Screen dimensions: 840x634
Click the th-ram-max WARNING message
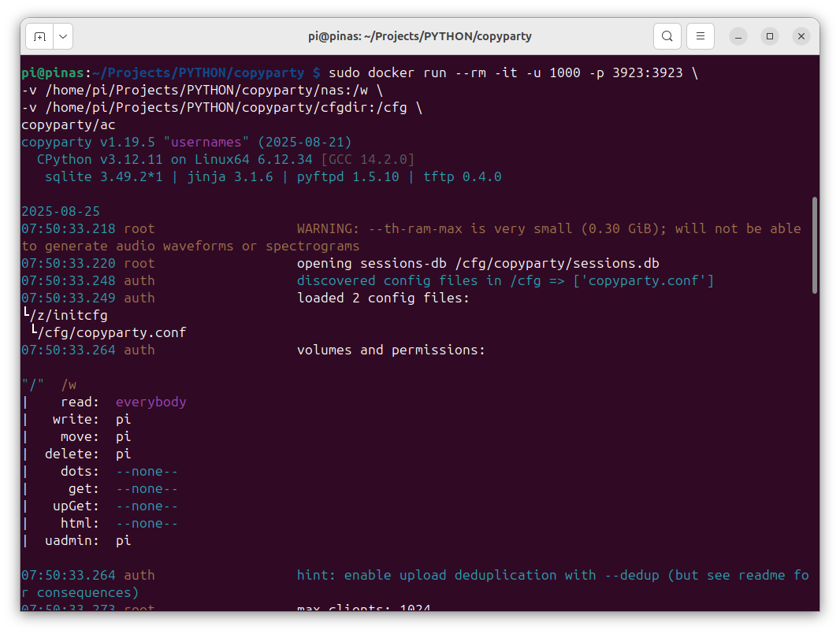coord(548,228)
